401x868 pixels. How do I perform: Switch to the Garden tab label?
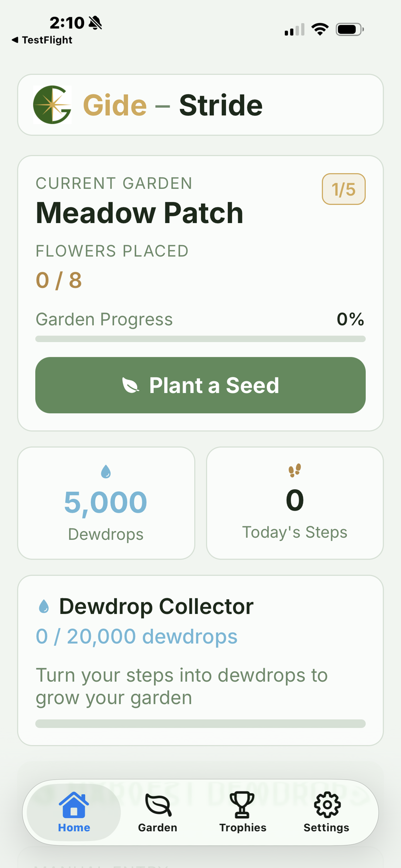pos(158,828)
